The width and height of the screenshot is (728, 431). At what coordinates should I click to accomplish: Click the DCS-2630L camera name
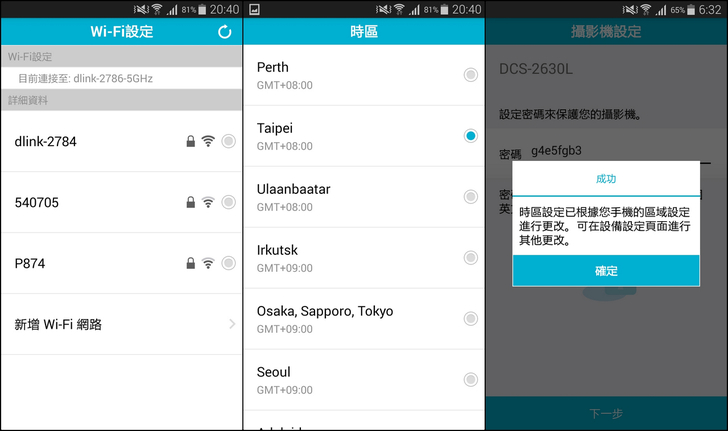pos(536,69)
